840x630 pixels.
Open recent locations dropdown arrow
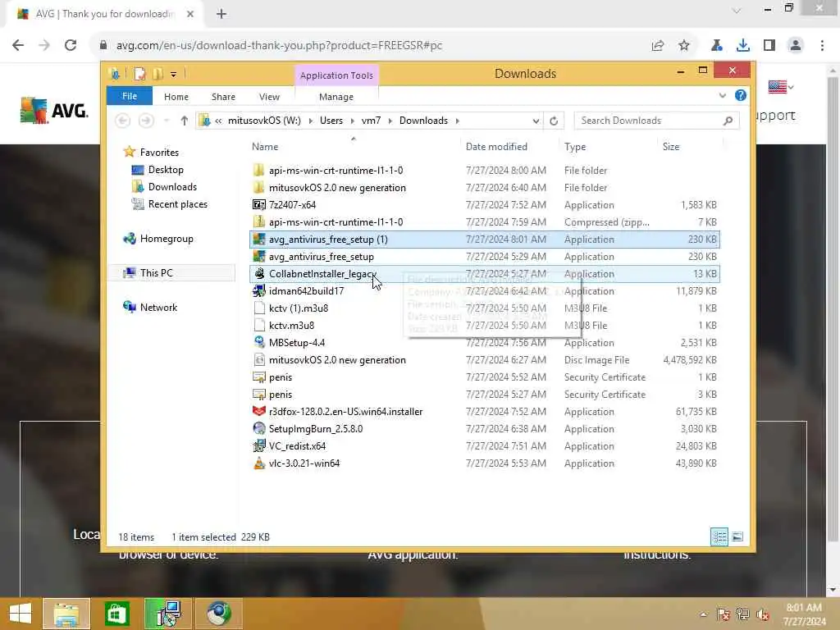tap(167, 121)
